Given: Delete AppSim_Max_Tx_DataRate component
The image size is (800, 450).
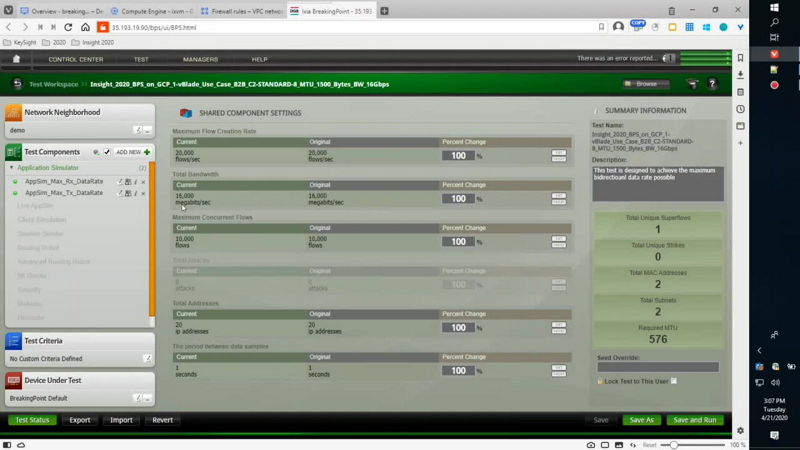Looking at the screenshot, I should coord(143,193).
